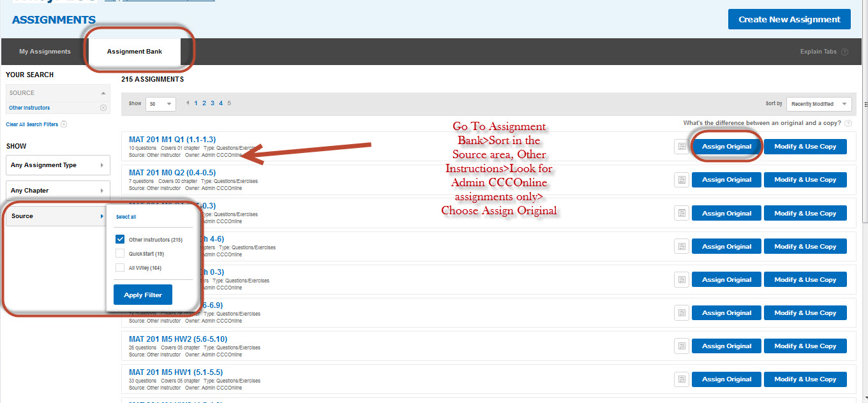Check the QuickStart (19) checkbox
The image size is (868, 403).
(x=120, y=254)
